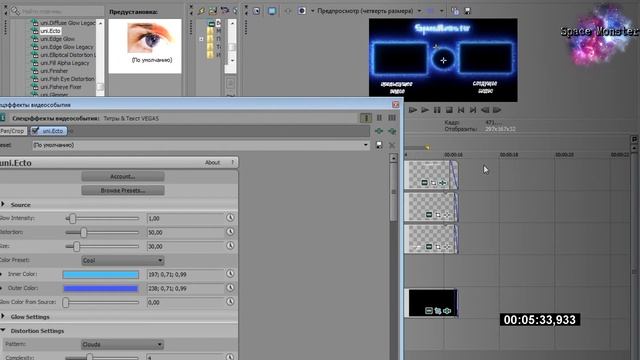Adjust Glow Color From Source slider
The image size is (640, 360).
[66, 302]
